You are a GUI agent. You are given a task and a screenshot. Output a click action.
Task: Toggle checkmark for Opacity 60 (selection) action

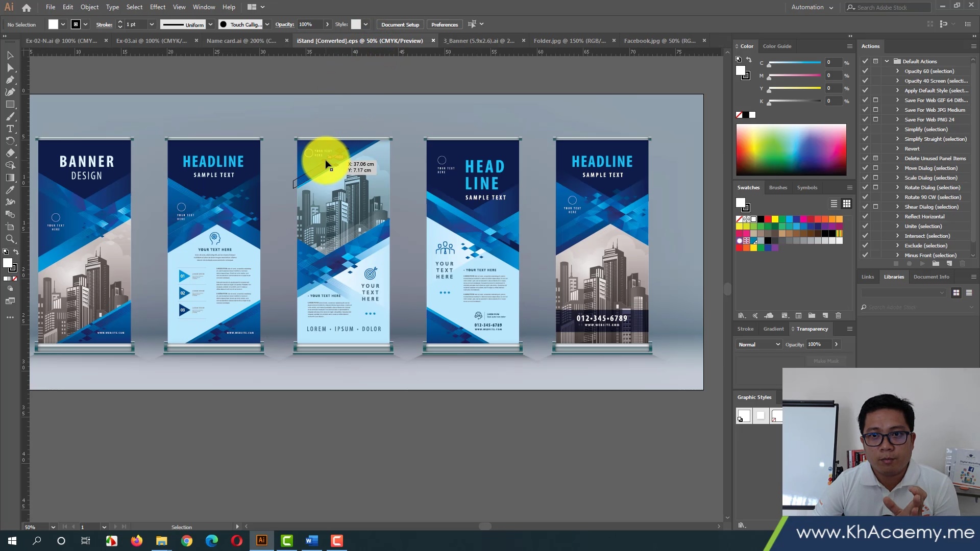coord(865,71)
